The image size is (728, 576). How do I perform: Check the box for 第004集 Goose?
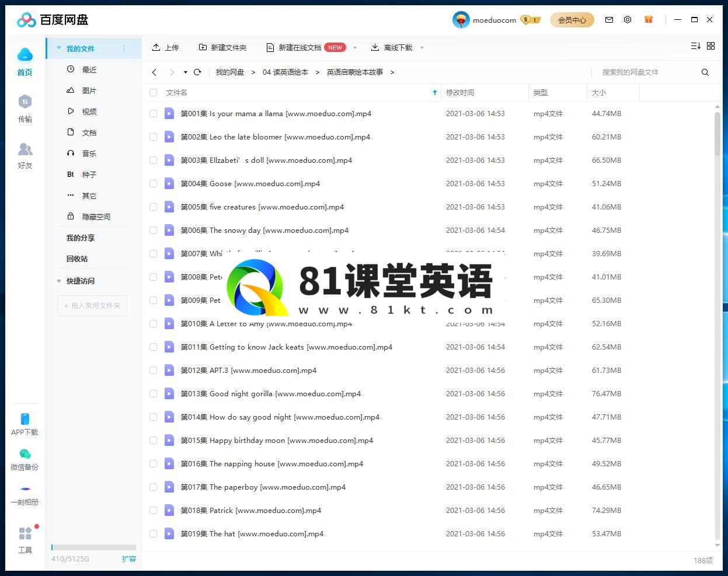(154, 183)
